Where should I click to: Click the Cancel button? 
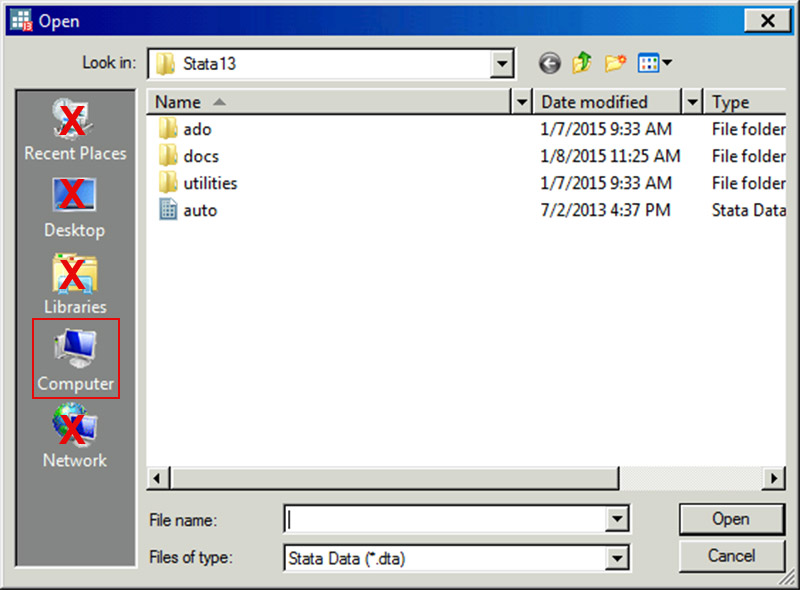tap(731, 556)
